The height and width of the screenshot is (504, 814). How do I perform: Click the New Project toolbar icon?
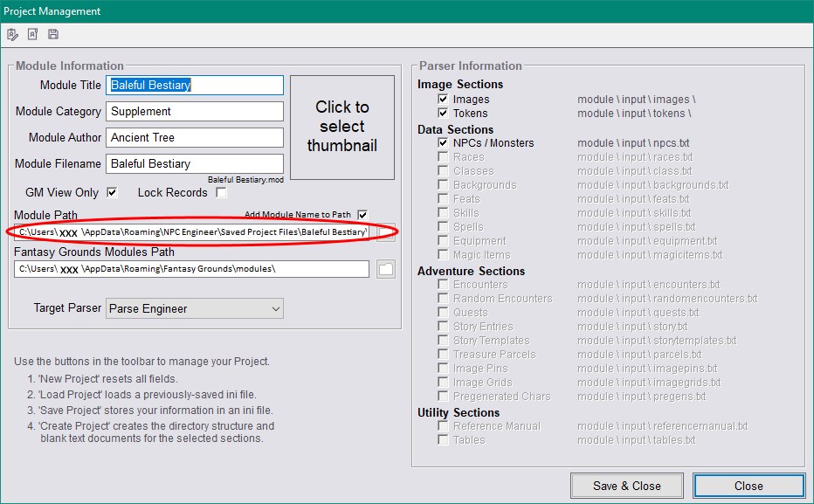click(x=12, y=34)
